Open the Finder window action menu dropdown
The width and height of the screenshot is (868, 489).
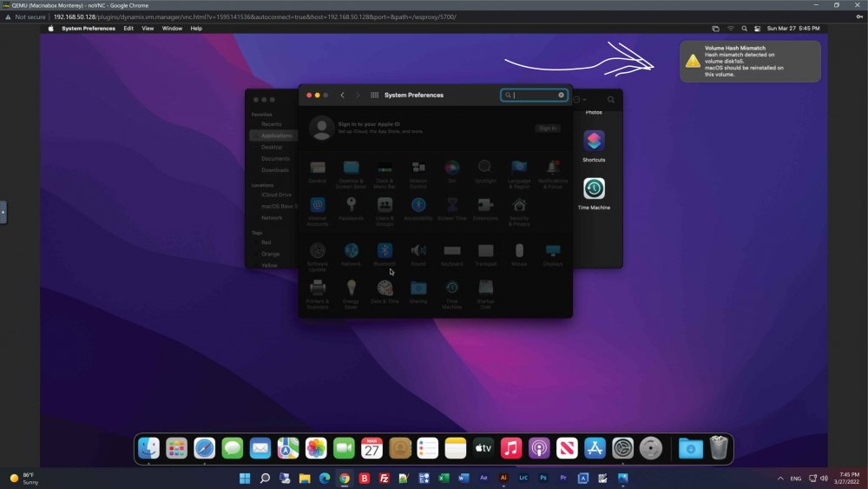pyautogui.click(x=580, y=100)
